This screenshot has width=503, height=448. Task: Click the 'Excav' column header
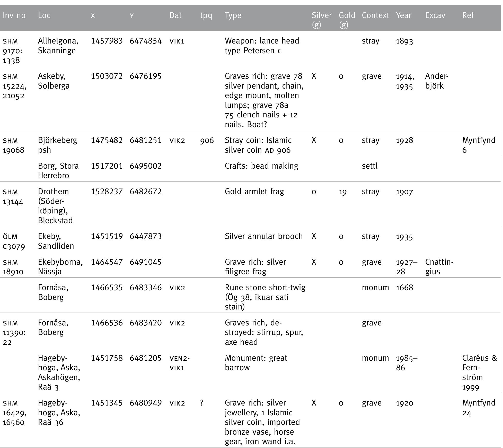[435, 15]
